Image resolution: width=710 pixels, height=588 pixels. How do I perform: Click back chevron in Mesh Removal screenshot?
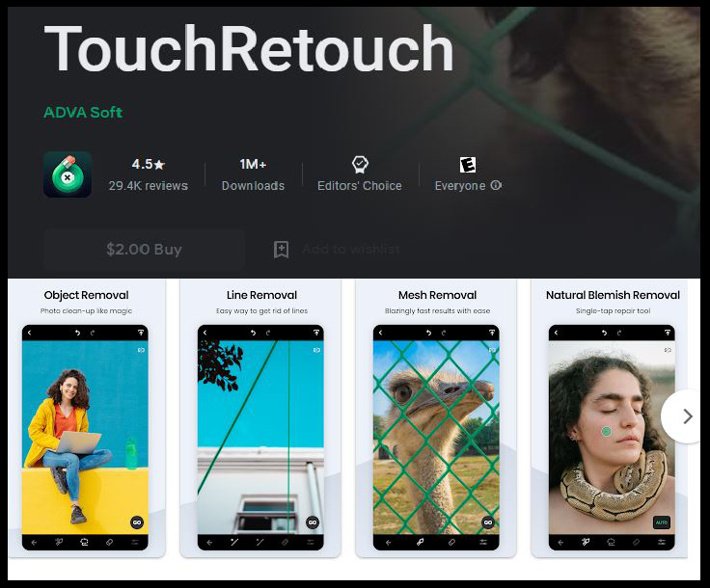tap(381, 333)
